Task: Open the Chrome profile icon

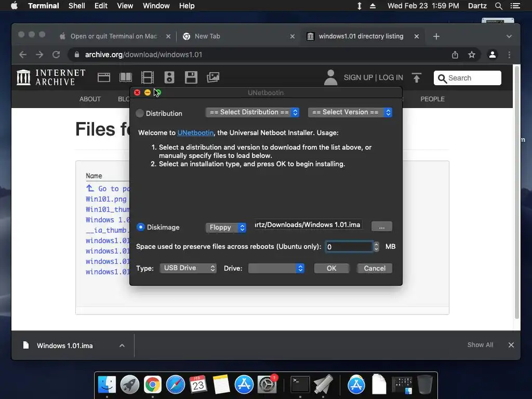Action: pyautogui.click(x=493, y=55)
